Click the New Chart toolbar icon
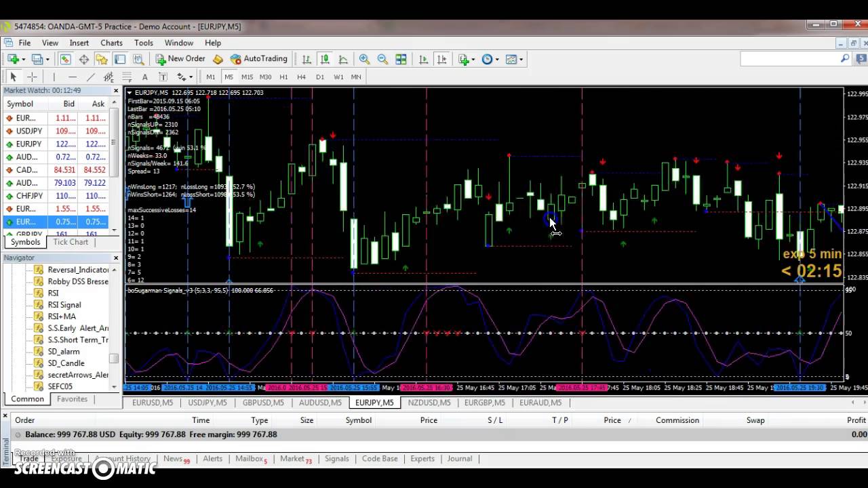 click(13, 59)
